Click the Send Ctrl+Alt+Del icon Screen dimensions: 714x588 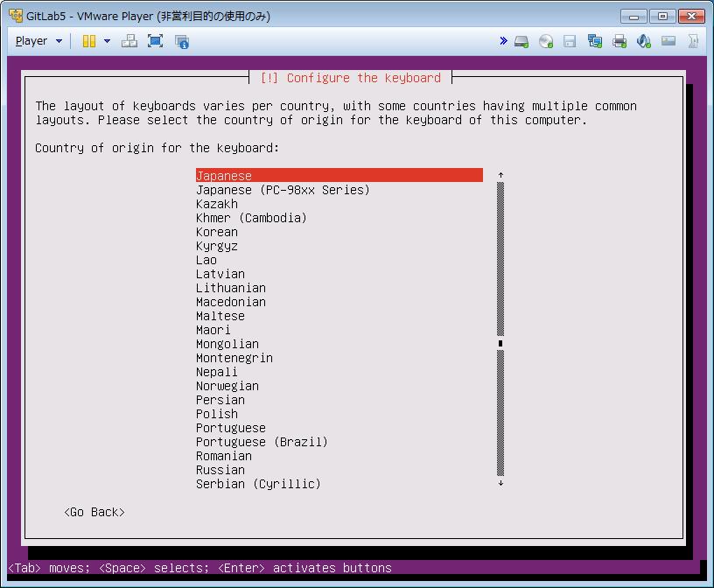(x=129, y=41)
